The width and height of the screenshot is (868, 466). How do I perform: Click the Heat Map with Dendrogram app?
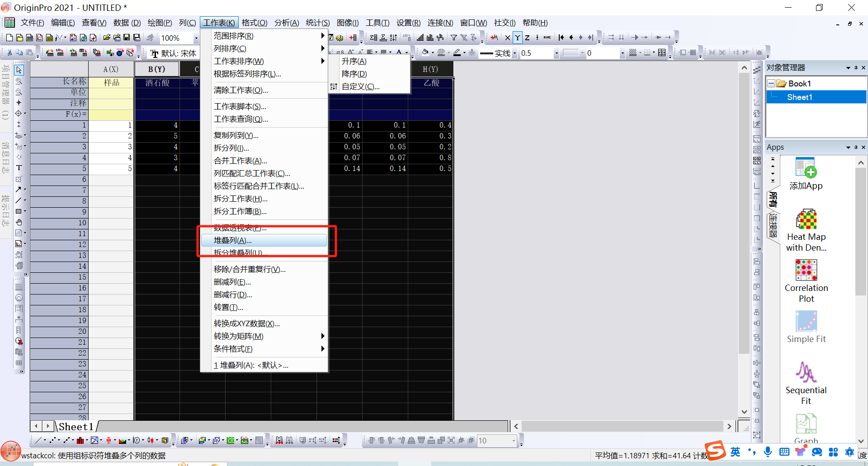tap(806, 230)
